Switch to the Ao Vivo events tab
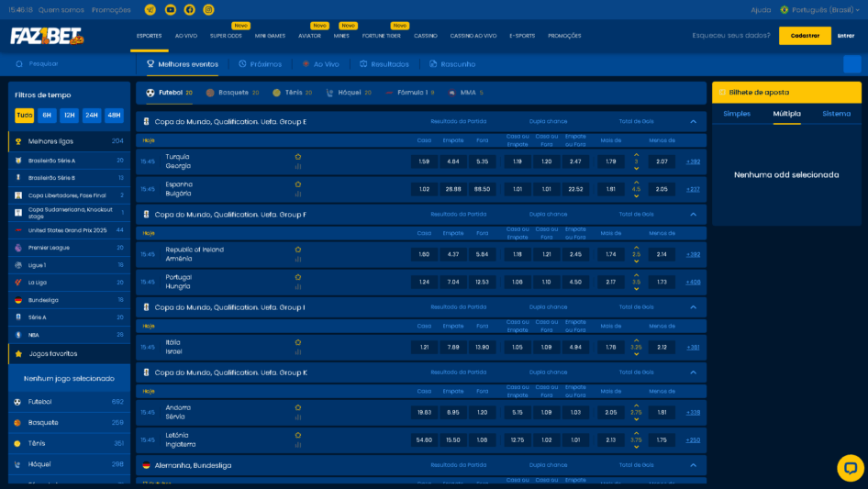The width and height of the screenshot is (868, 489). click(321, 64)
